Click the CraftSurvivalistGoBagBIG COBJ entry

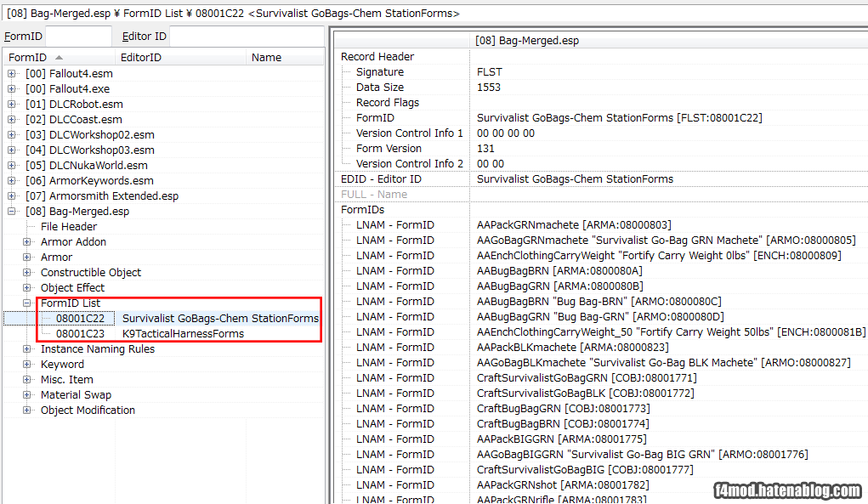(x=585, y=470)
